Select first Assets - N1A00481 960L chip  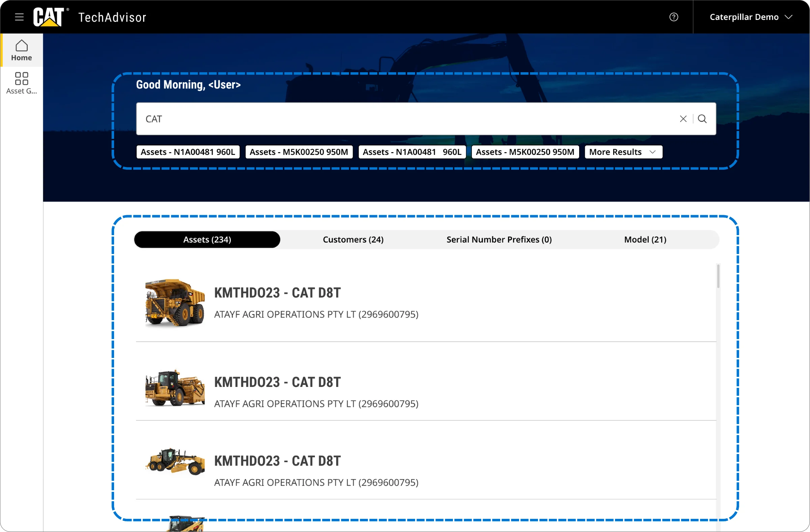(x=188, y=152)
